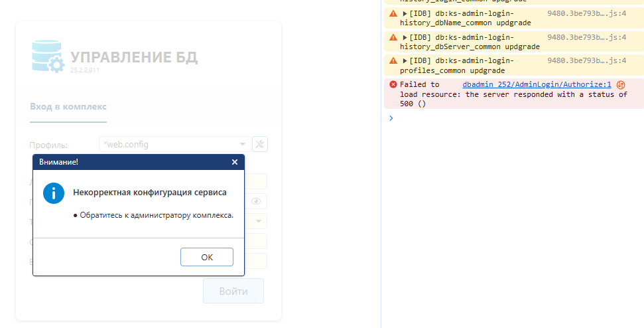644x328 pixels.
Task: Click OK in the Внимание dialog
Action: tap(207, 257)
